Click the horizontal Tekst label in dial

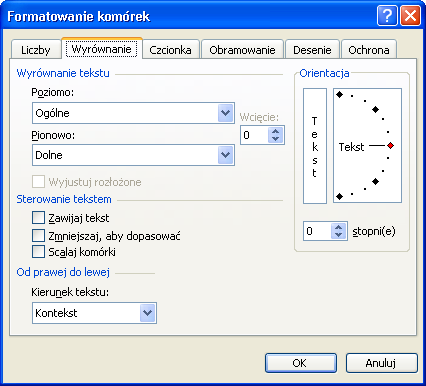[x=351, y=147]
